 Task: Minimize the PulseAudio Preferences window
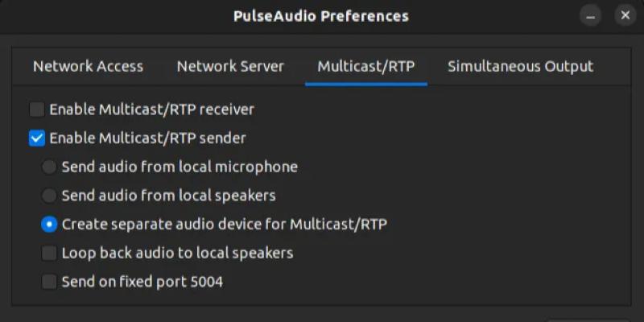point(593,15)
